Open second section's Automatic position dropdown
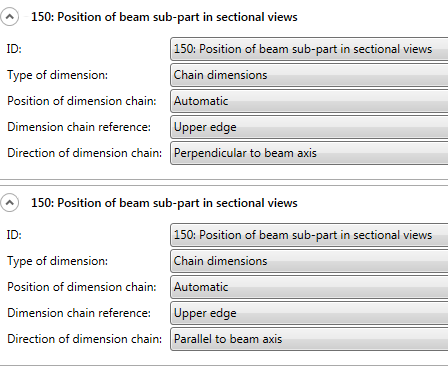448x366 pixels. tap(309, 287)
